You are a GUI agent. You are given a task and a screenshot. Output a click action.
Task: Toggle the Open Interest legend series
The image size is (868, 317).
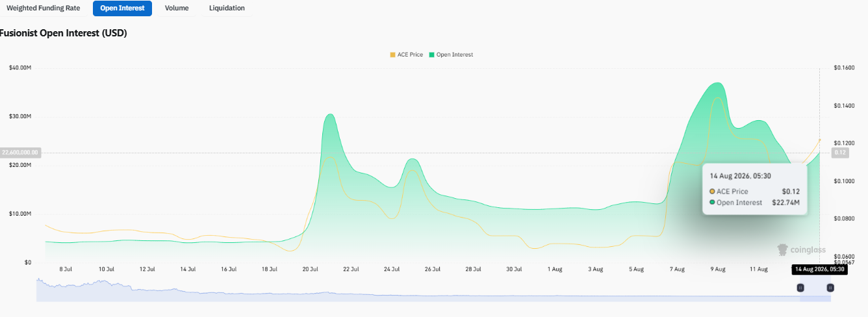450,55
